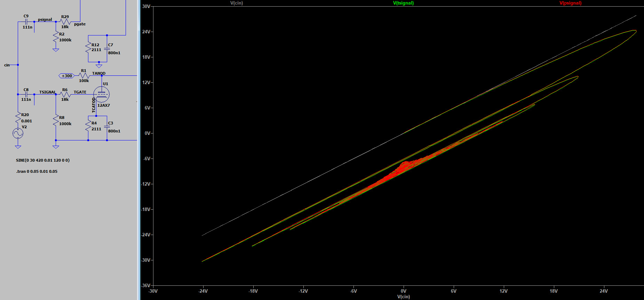Click the green V(tsignal) trace label
The height and width of the screenshot is (300, 644).
[403, 3]
